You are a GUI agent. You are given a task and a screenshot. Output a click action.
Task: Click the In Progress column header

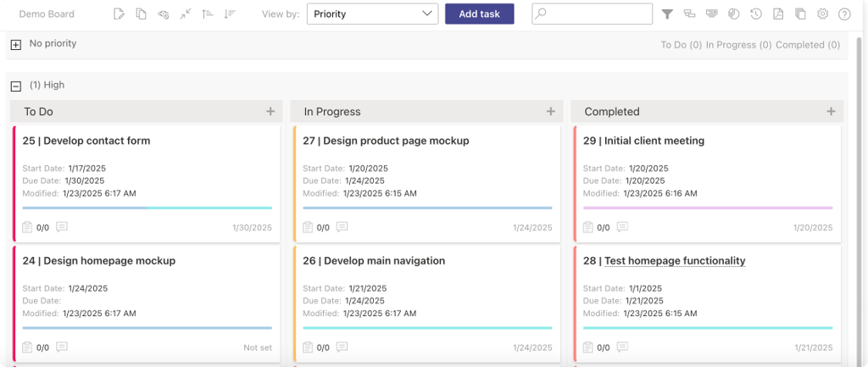427,111
